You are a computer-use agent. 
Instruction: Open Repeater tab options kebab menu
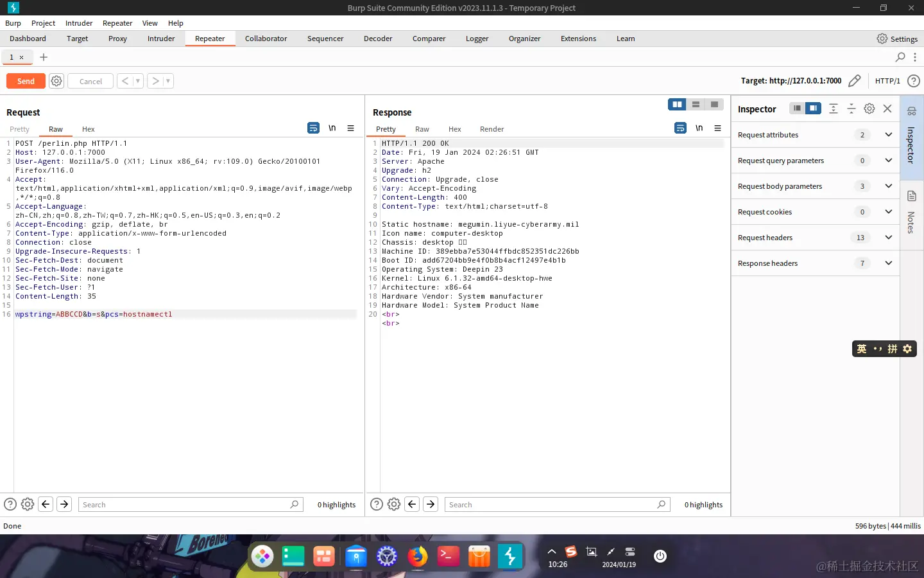915,57
